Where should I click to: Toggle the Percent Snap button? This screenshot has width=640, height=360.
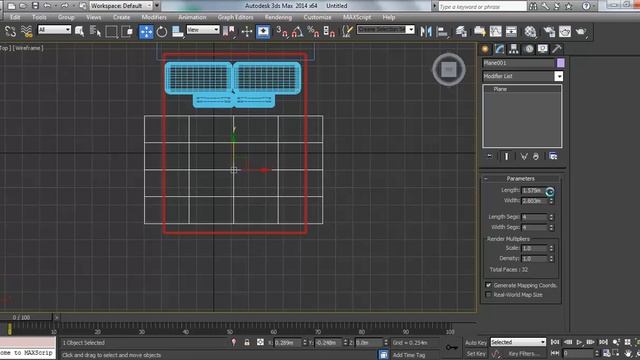pos(313,31)
